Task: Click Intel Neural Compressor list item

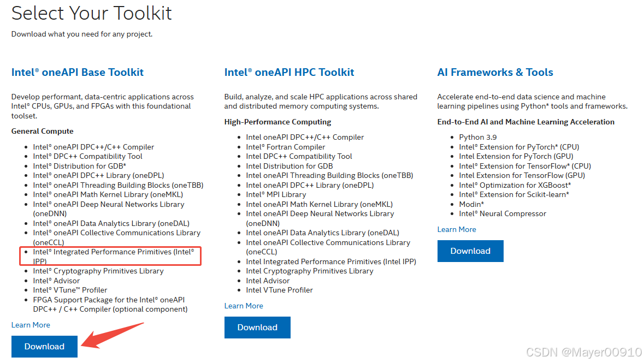Action: (x=503, y=213)
